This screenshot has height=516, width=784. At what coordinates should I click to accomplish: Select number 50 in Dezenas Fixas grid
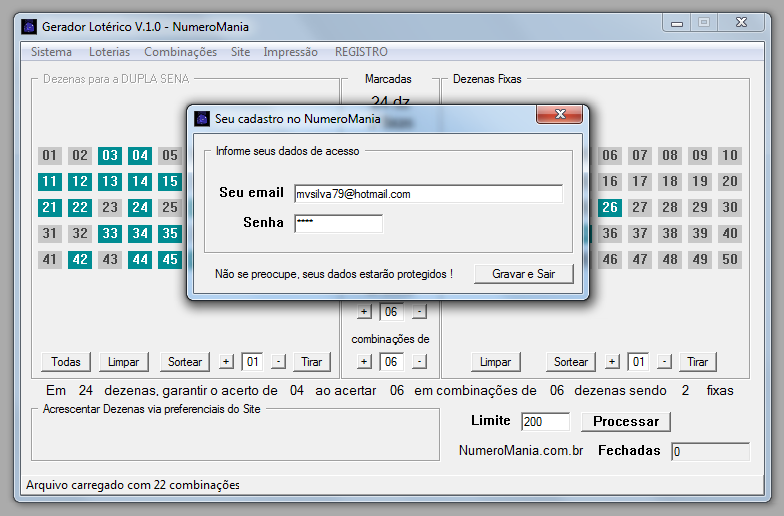click(730, 260)
